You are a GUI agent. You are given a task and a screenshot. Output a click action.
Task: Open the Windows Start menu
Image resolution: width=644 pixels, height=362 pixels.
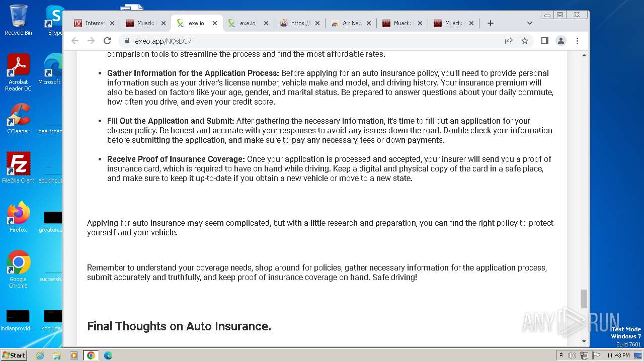14,355
